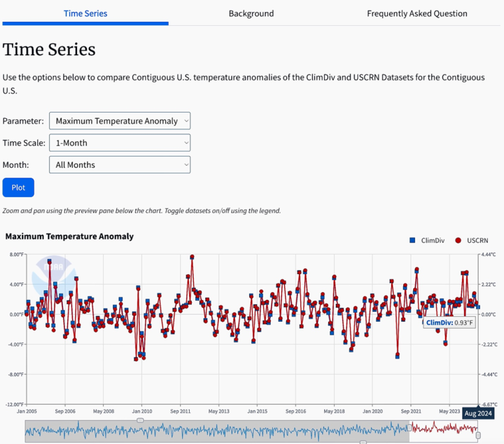Open the Parameter dropdown

click(x=120, y=121)
